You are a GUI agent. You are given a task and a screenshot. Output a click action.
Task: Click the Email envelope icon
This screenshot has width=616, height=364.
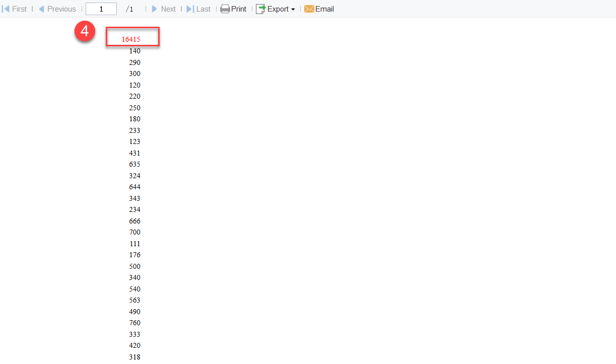coord(308,9)
